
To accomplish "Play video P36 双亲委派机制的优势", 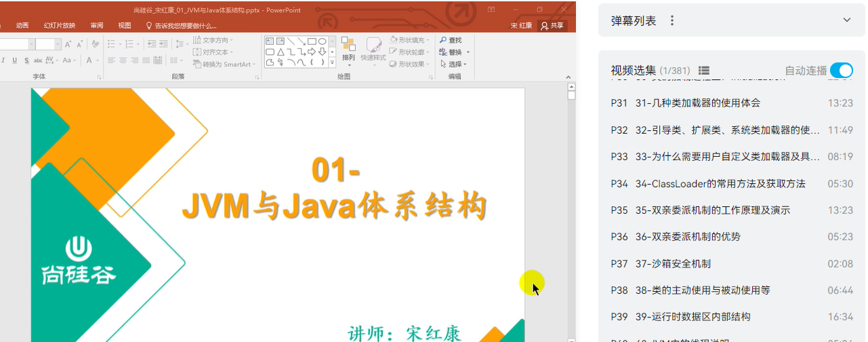I will 732,237.
